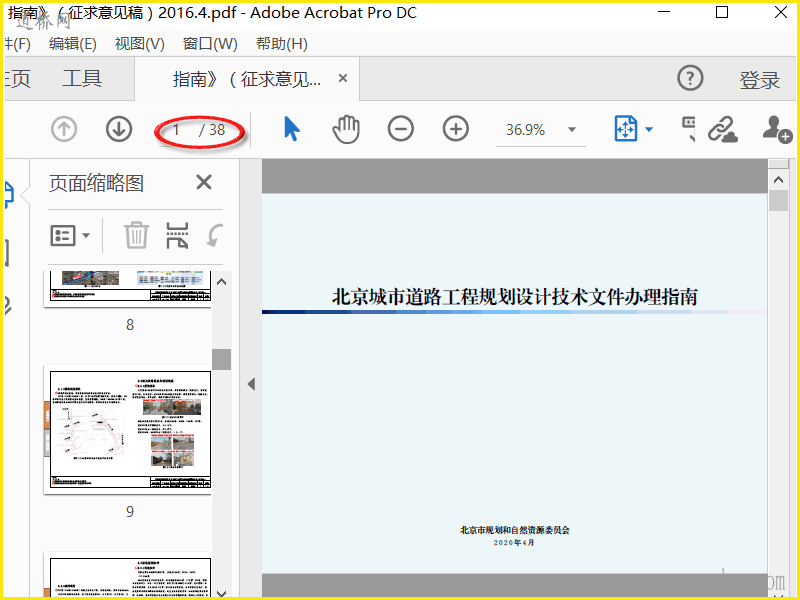Switch to the 工具 tab
The height and width of the screenshot is (600, 800).
(82, 79)
